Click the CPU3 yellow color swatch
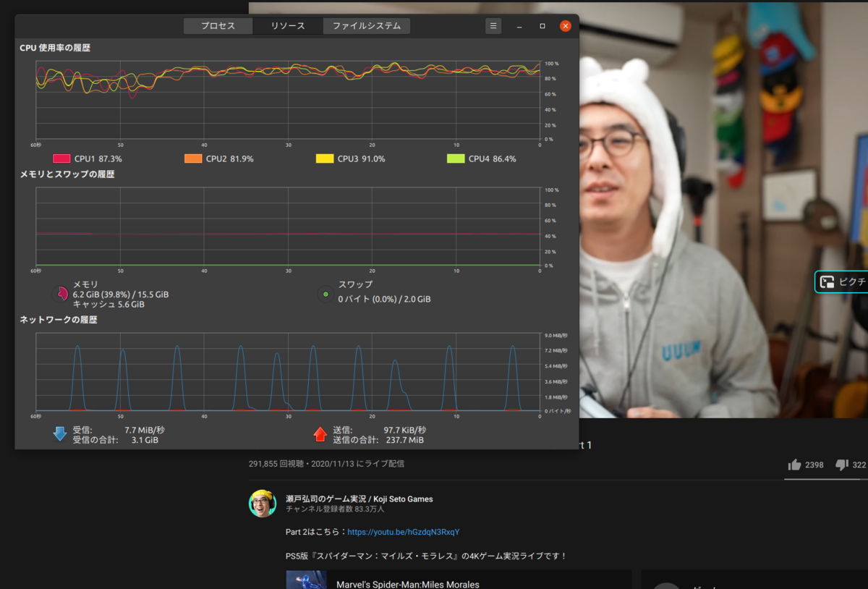This screenshot has width=868, height=589. pyautogui.click(x=325, y=158)
